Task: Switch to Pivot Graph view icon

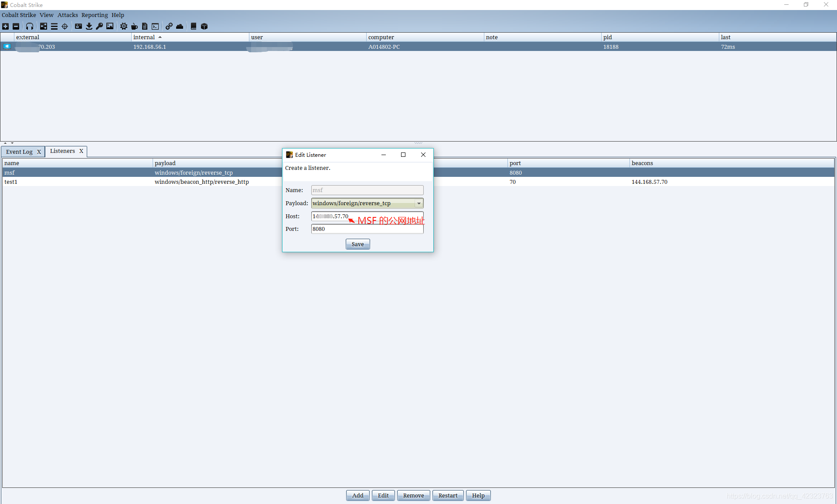Action: 44,27
